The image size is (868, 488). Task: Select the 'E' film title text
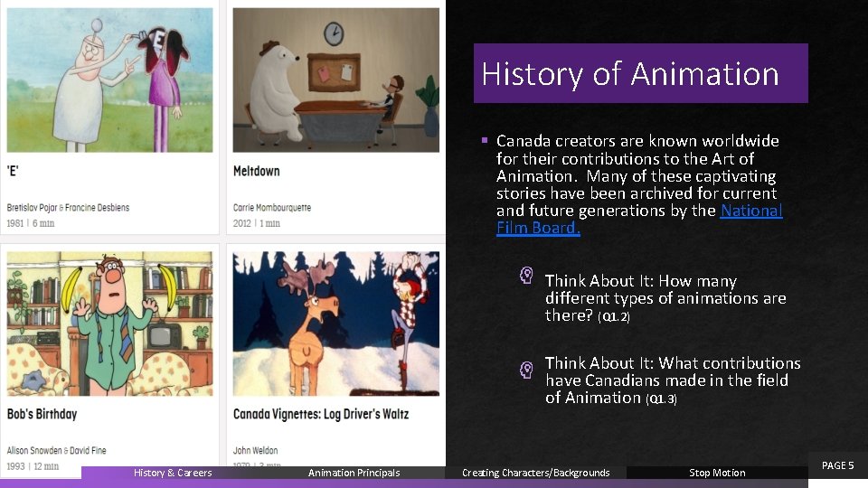tap(13, 171)
